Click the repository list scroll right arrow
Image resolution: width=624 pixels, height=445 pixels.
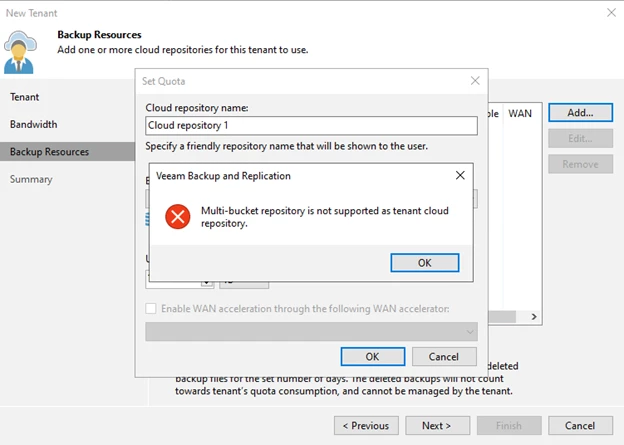[534, 317]
